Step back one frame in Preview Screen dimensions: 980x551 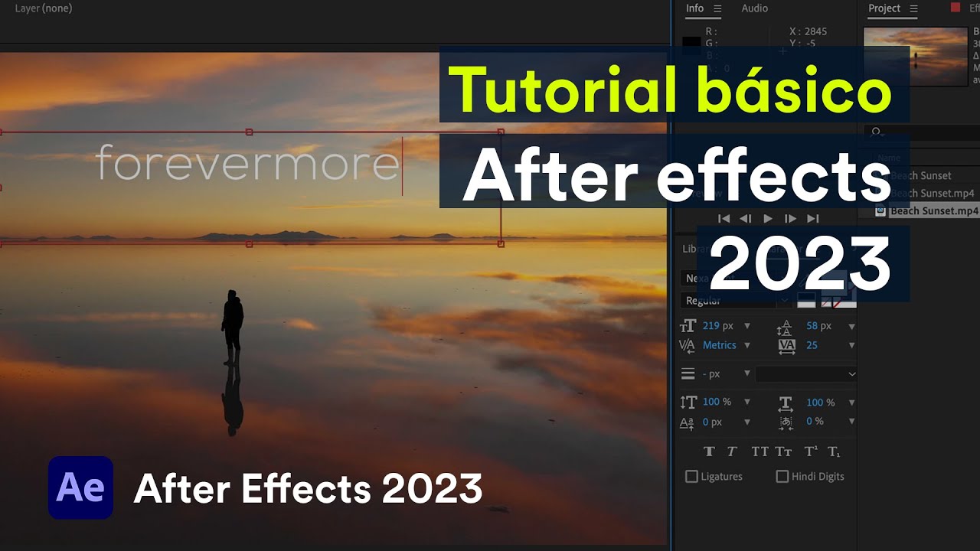coord(745,219)
